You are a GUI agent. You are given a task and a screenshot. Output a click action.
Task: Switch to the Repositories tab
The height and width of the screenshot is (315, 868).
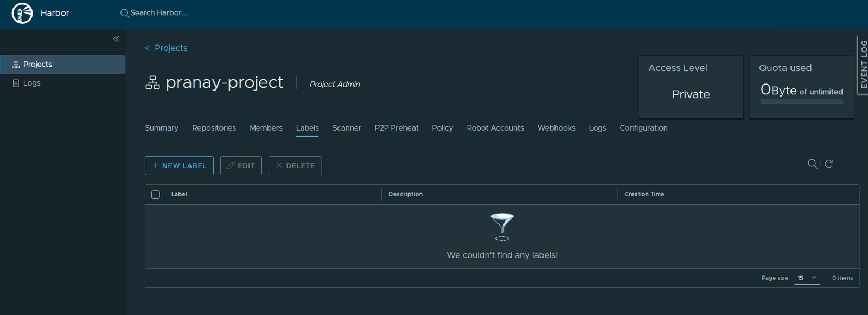(x=214, y=128)
